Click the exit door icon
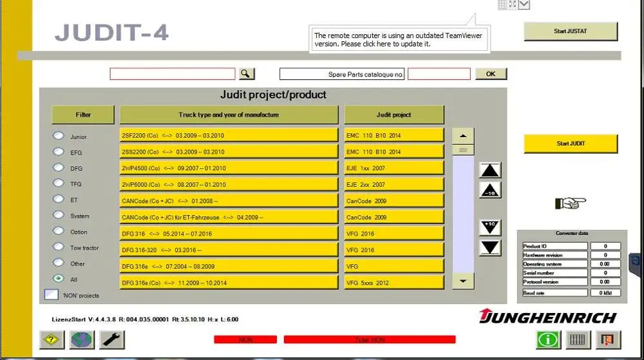 point(608,339)
